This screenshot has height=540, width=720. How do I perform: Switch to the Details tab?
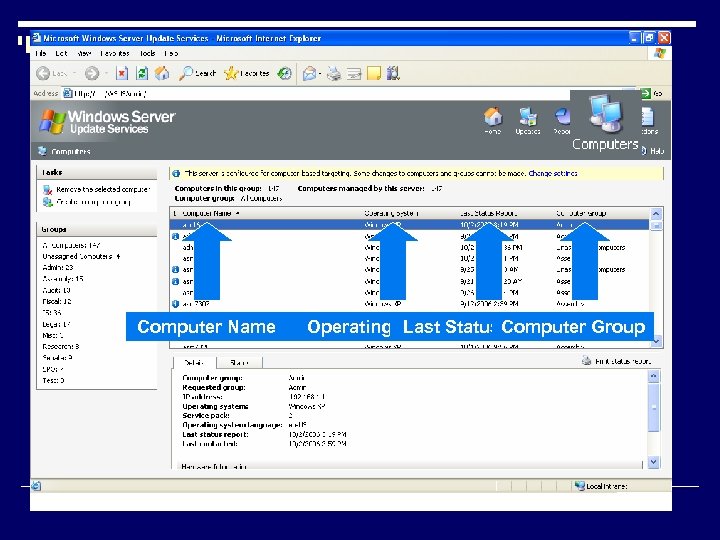point(194,362)
